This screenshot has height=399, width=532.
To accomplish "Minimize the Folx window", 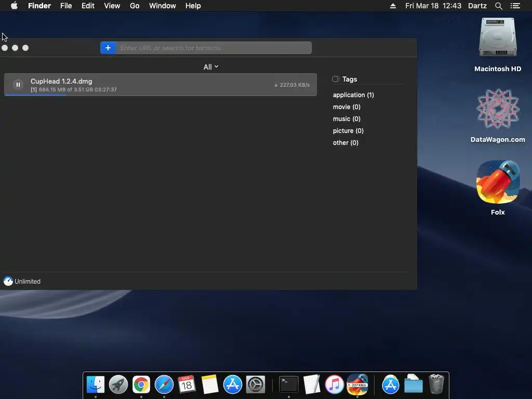I will (x=15, y=48).
